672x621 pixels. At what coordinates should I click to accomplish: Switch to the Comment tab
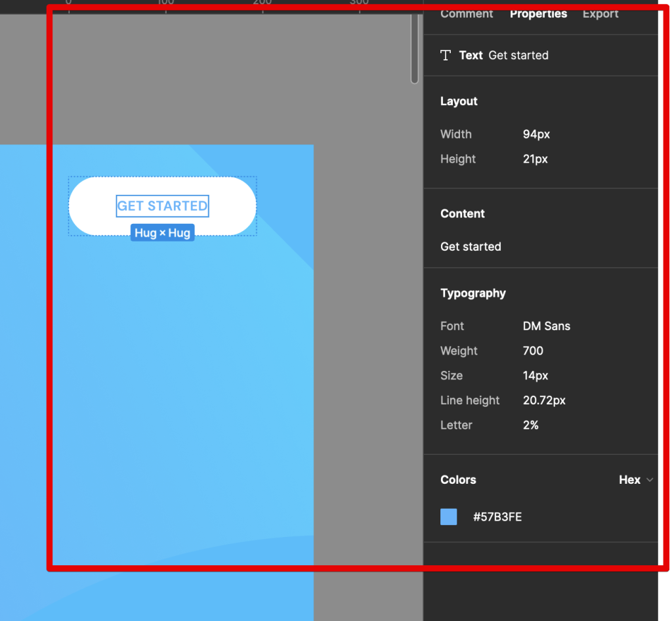(x=467, y=14)
